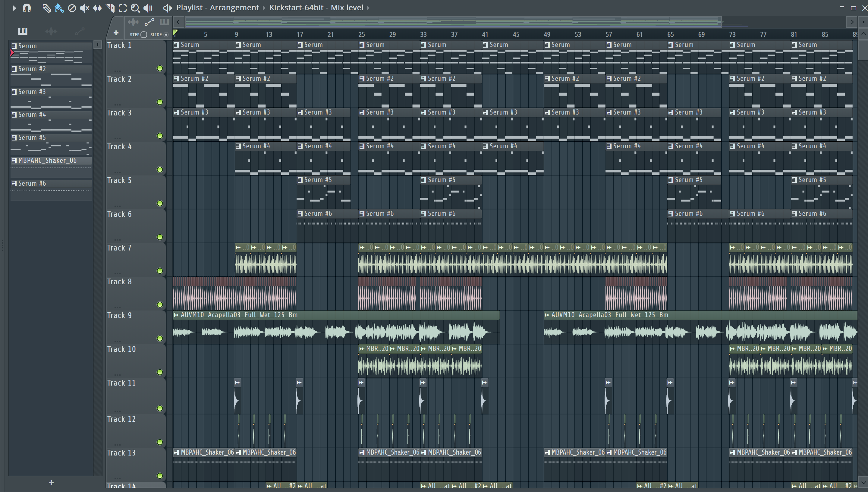This screenshot has height=492, width=868.
Task: Click the plus button above the track list
Action: tap(116, 33)
